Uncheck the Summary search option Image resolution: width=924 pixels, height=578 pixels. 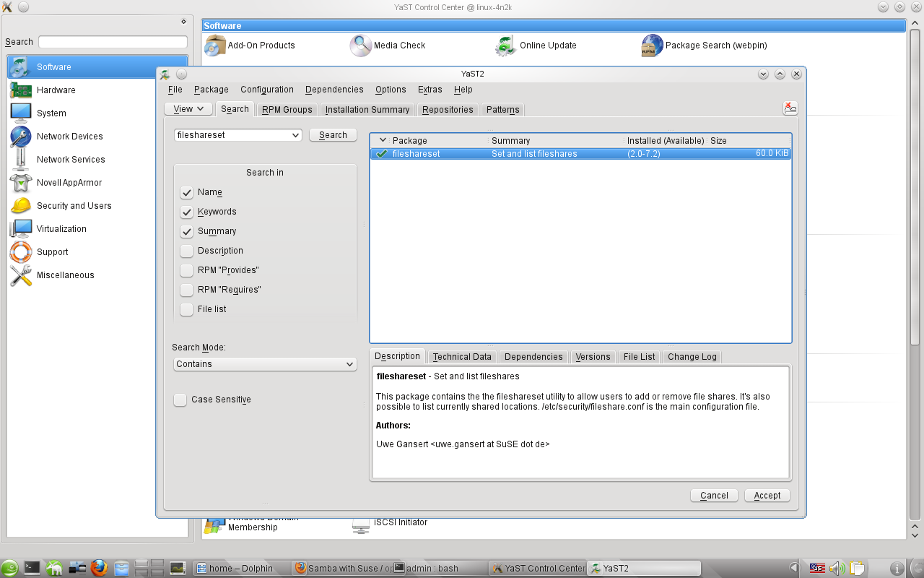tap(187, 232)
